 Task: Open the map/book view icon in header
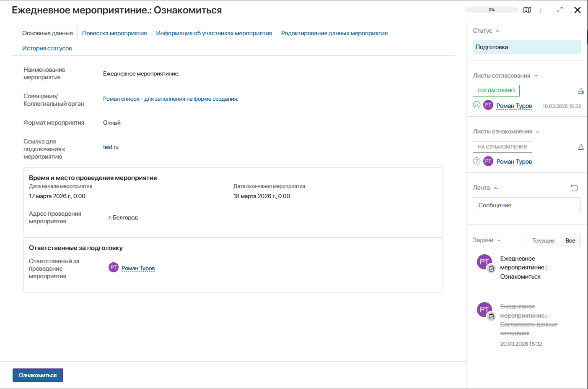(x=527, y=10)
